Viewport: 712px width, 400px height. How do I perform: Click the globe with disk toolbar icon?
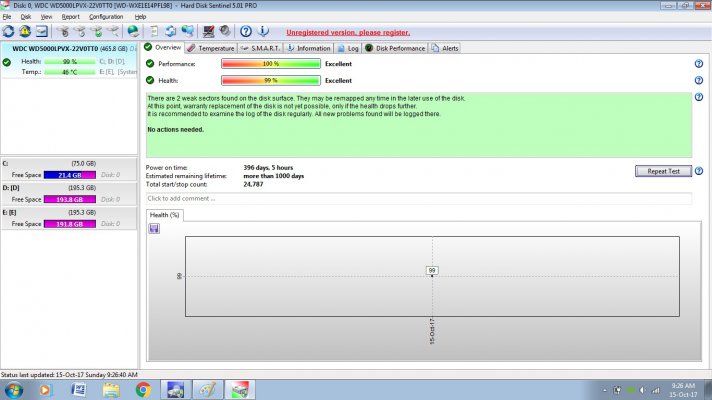pos(133,31)
